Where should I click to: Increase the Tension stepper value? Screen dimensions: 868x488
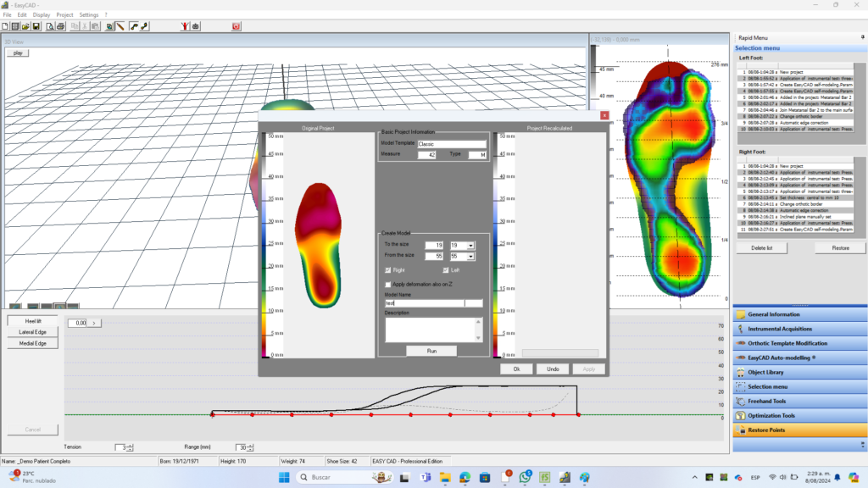130,445
